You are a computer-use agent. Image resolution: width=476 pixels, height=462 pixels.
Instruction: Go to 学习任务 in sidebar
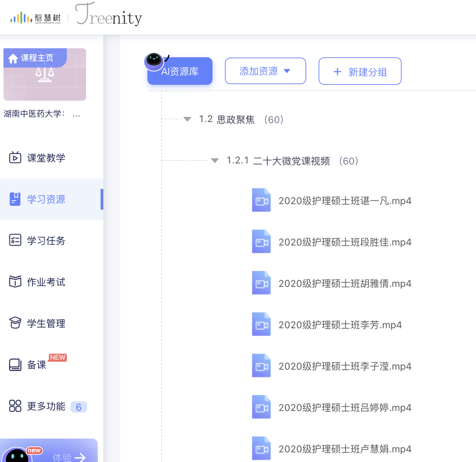pos(46,241)
